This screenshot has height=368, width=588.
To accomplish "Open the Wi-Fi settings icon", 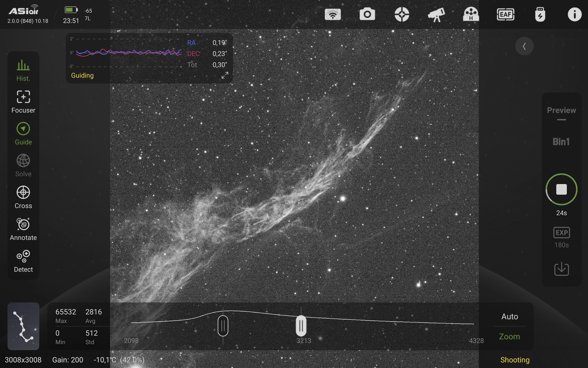I will pos(332,14).
